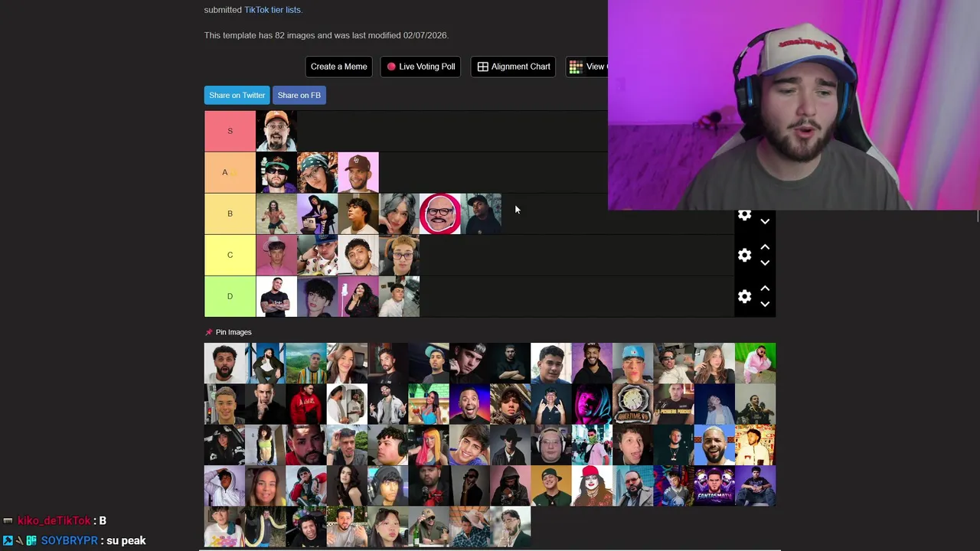Click the grid icon in Alignment Chart
This screenshot has width=980, height=551.
483,67
